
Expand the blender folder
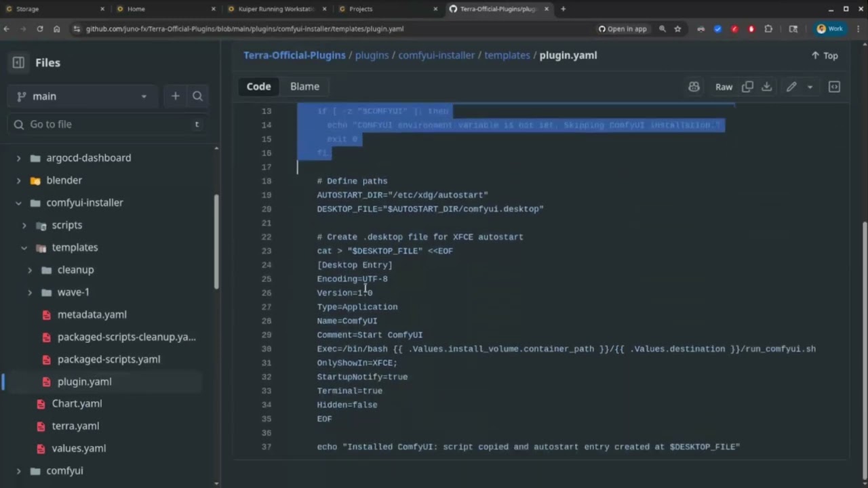pyautogui.click(x=18, y=180)
